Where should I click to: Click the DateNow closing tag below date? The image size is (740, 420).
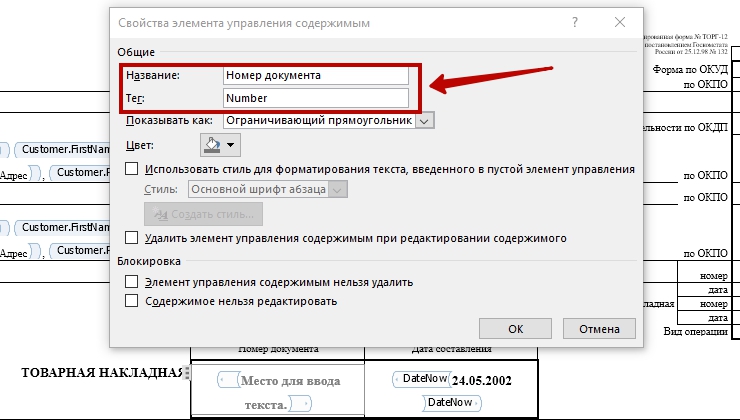(x=452, y=403)
